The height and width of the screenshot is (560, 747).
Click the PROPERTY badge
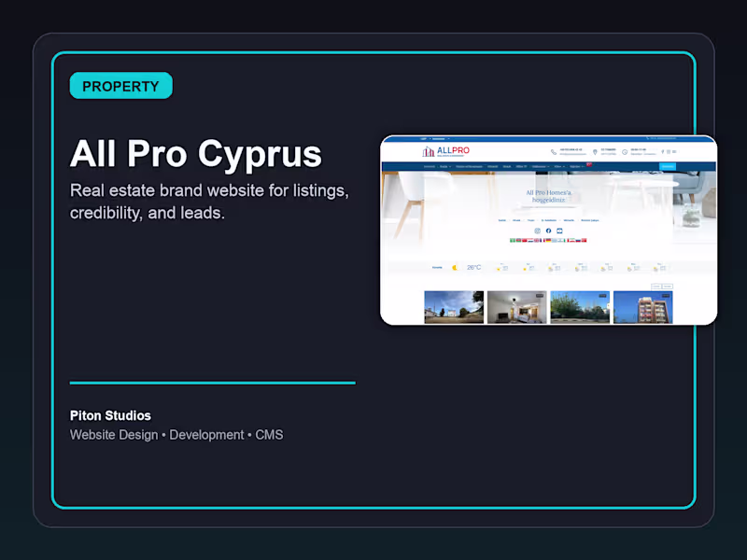click(x=121, y=86)
